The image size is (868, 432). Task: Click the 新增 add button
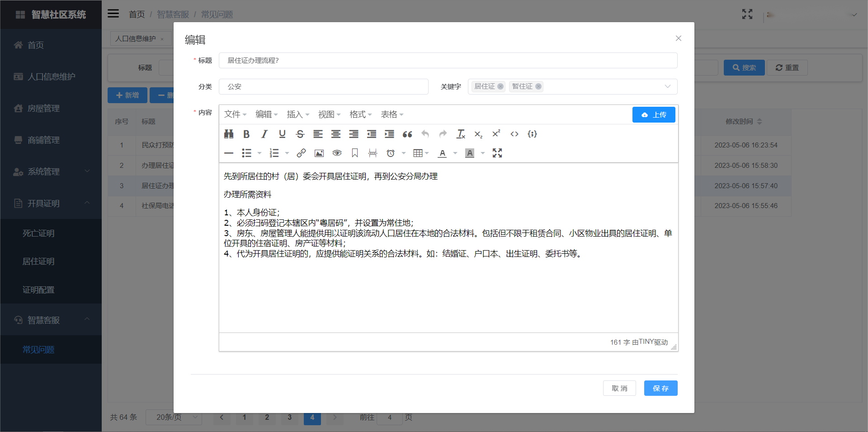127,95
